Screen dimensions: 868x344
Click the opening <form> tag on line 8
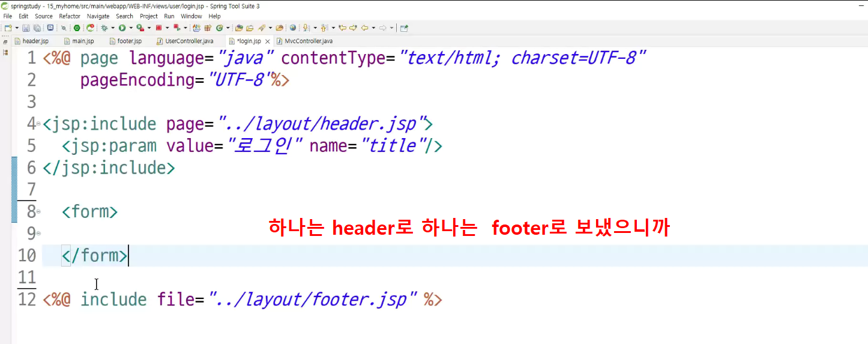pyautogui.click(x=89, y=211)
